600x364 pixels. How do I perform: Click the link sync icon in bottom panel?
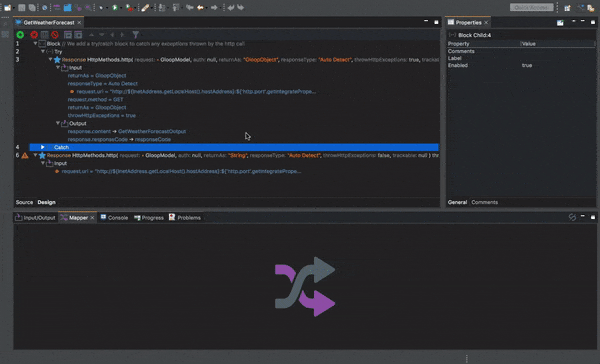(572, 217)
